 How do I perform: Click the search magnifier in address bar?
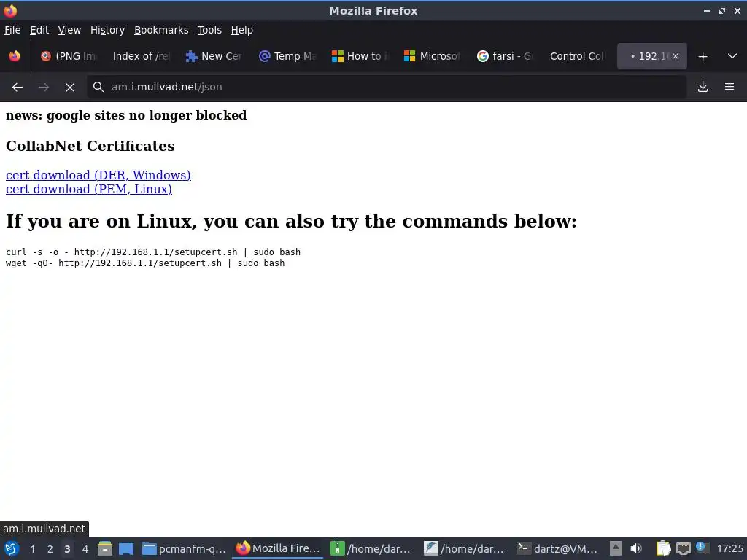point(98,87)
